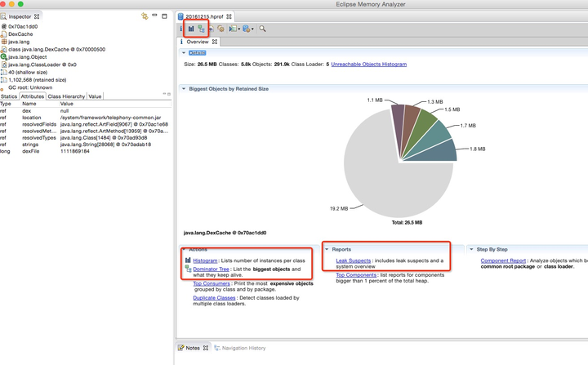Select the Overview tab
Image resolution: width=588 pixels, height=365 pixels.
198,42
